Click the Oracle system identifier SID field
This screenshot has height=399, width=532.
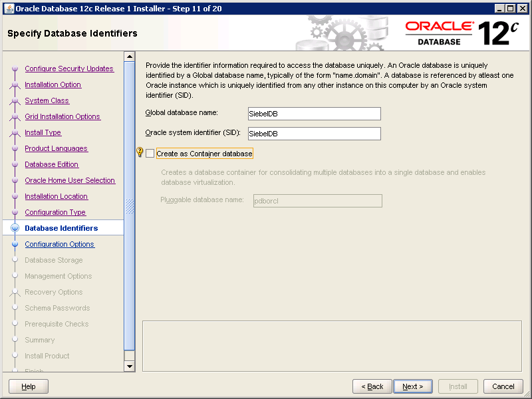pos(314,134)
